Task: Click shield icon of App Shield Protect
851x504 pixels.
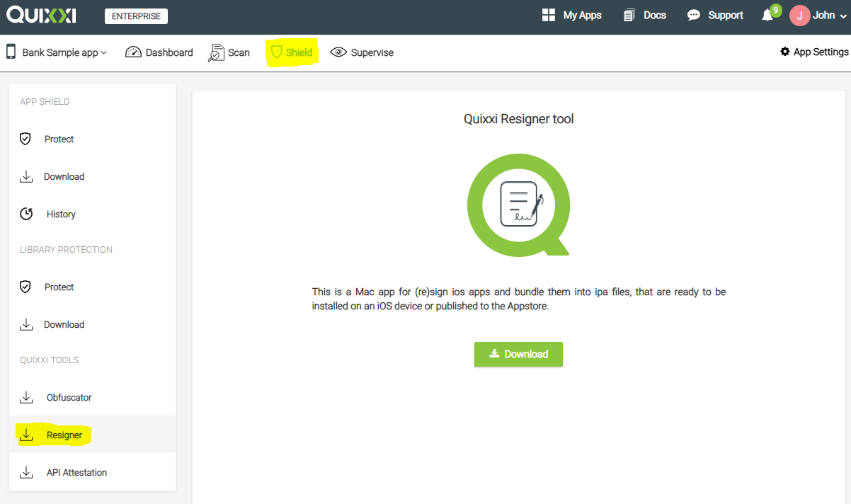Action: (25, 139)
